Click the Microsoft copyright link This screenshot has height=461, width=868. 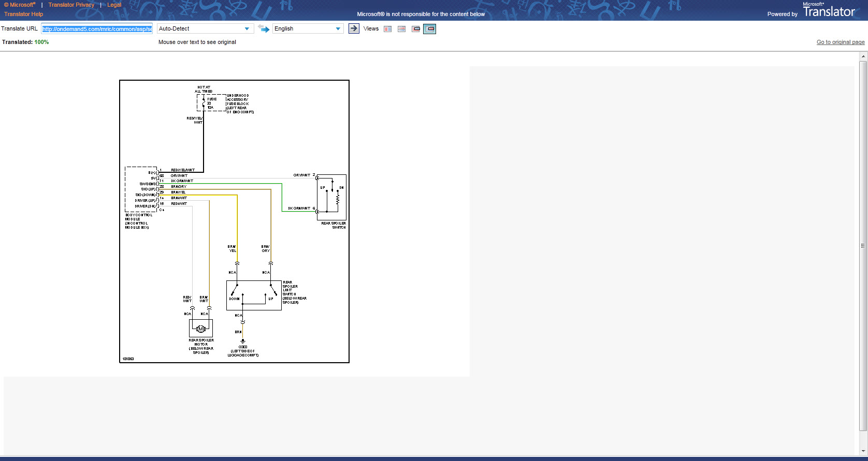[x=20, y=5]
